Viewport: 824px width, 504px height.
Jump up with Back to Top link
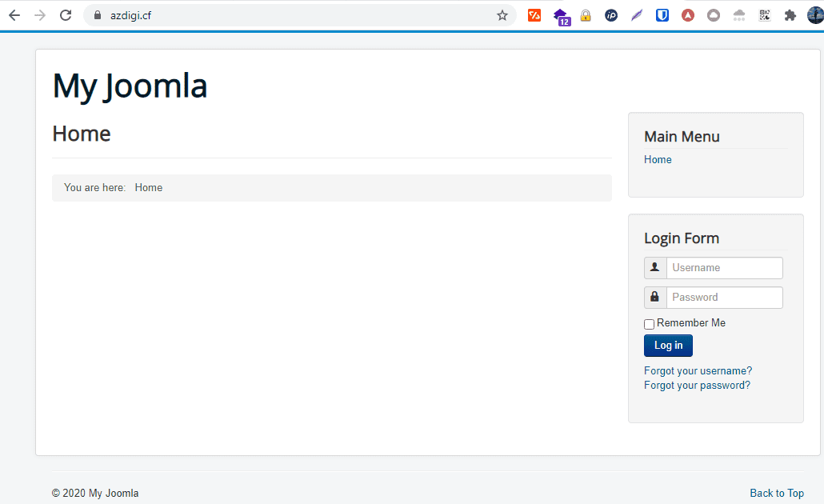[776, 494]
